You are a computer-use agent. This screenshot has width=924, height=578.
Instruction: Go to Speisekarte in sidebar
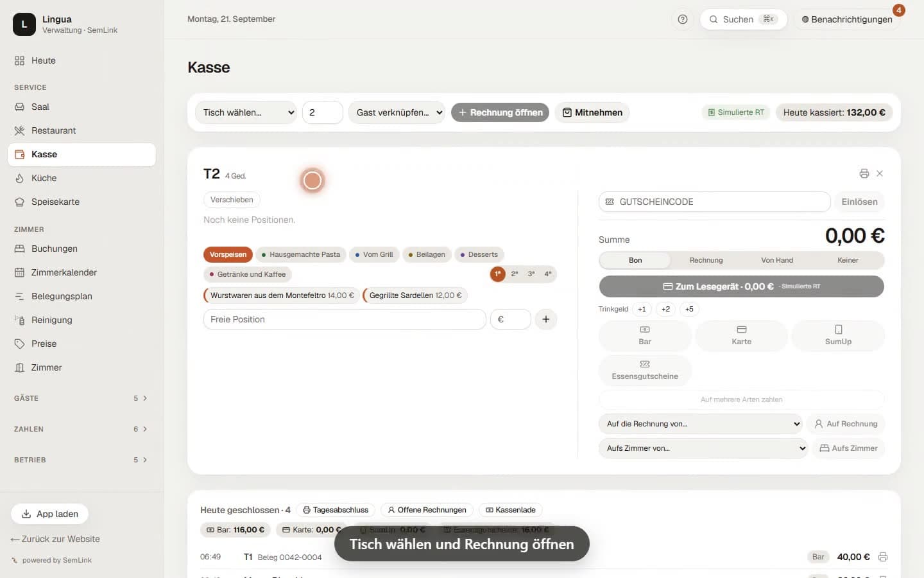(81, 202)
